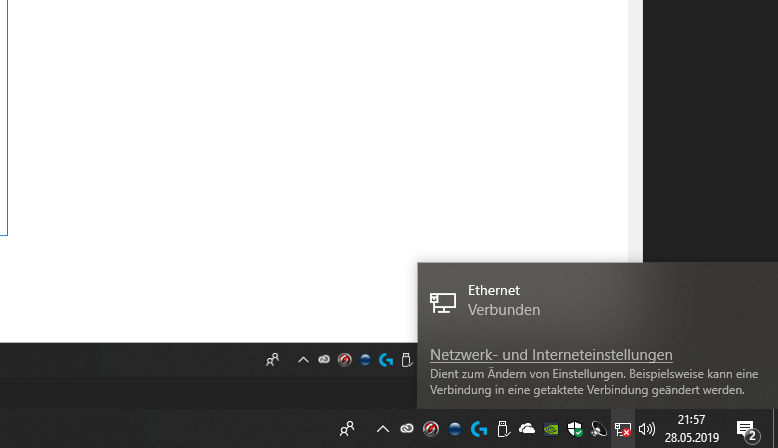Viewport: 778px width, 448px height.
Task: Open the clock showing 21:57 28.05.2019
Action: coord(692,429)
